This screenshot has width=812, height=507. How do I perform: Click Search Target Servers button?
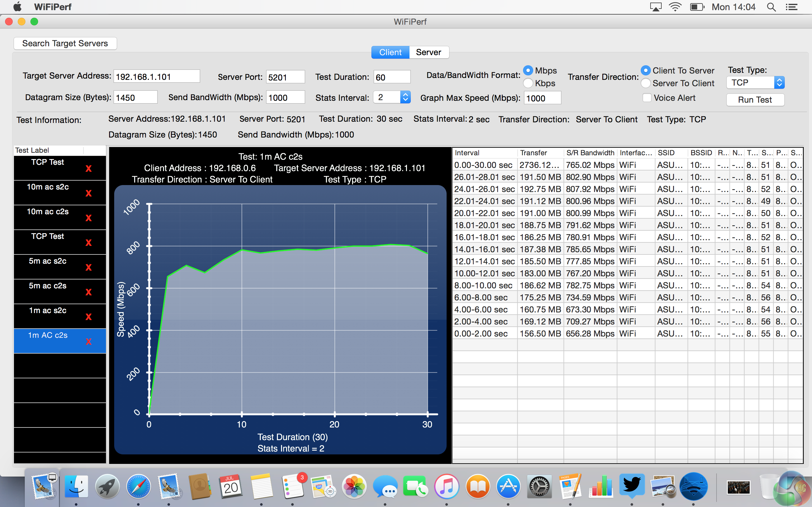click(x=65, y=43)
